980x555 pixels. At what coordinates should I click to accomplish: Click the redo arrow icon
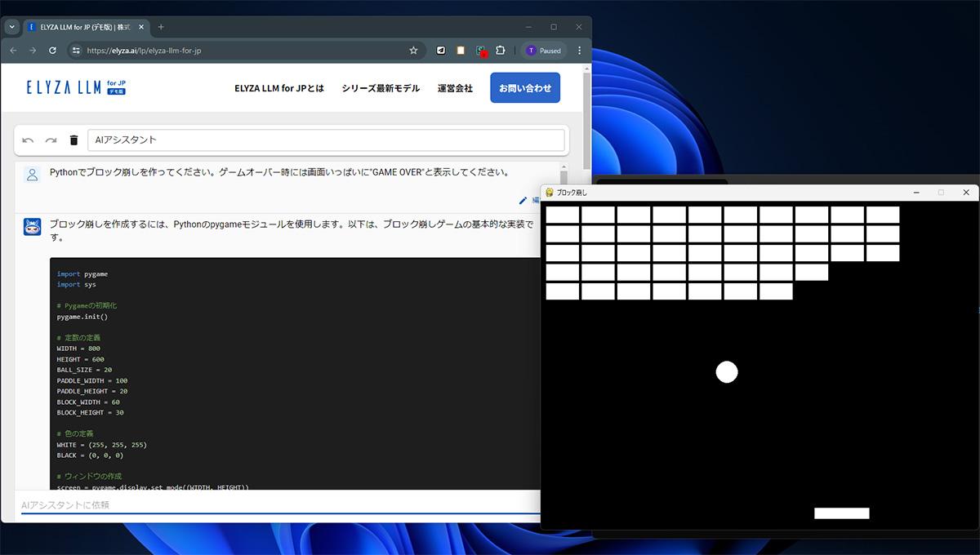pyautogui.click(x=51, y=140)
